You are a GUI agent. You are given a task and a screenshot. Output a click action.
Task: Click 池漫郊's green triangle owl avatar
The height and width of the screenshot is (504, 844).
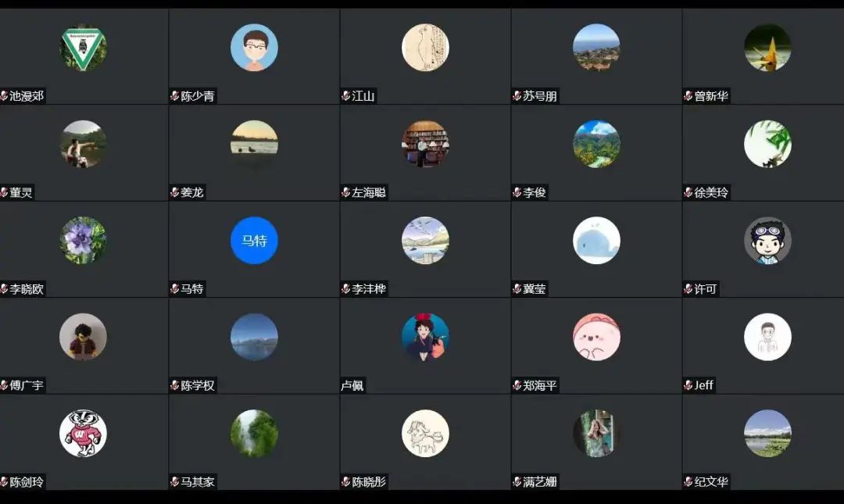click(83, 48)
